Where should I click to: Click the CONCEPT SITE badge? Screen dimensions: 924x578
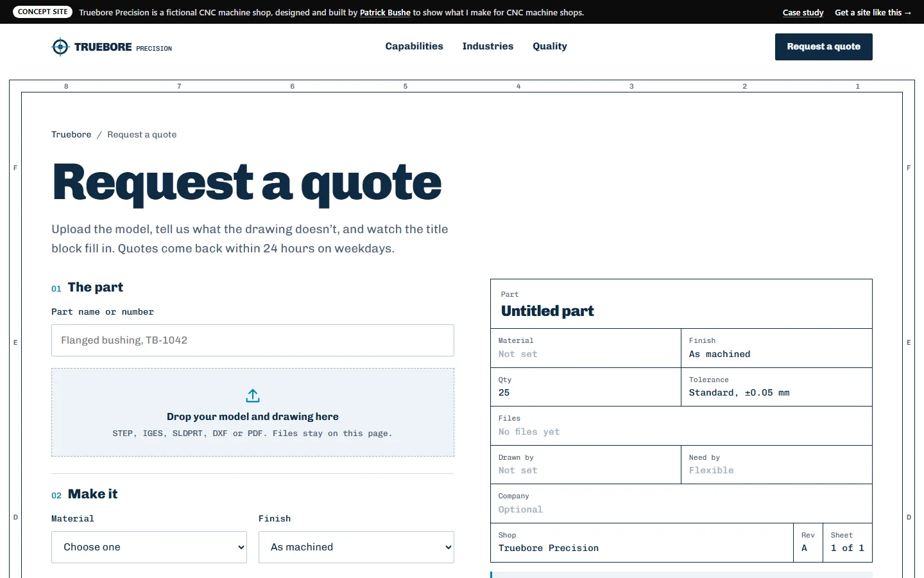(x=43, y=12)
